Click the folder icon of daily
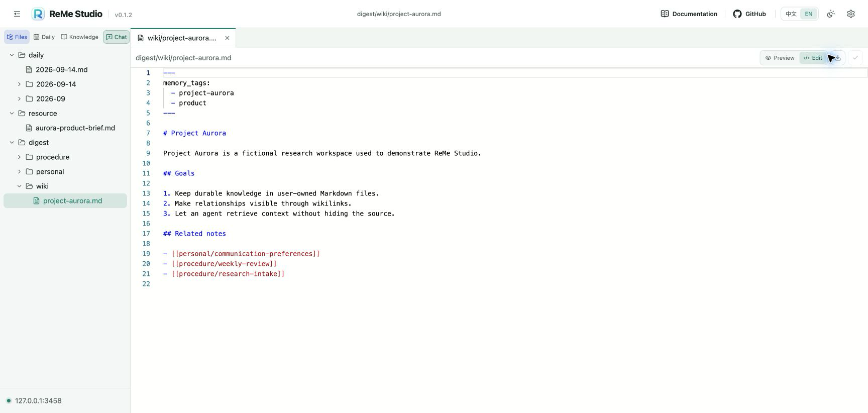Screen dimensions: 868x413 [x=22, y=55]
